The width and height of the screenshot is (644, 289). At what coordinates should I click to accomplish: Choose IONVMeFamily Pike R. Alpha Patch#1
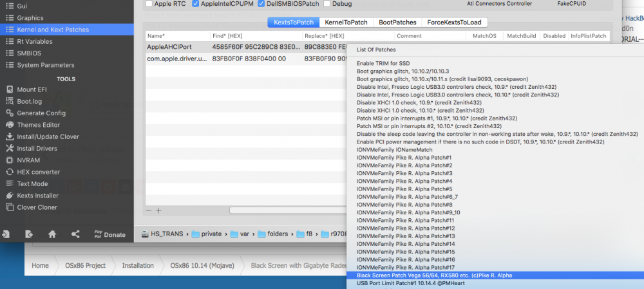404,158
